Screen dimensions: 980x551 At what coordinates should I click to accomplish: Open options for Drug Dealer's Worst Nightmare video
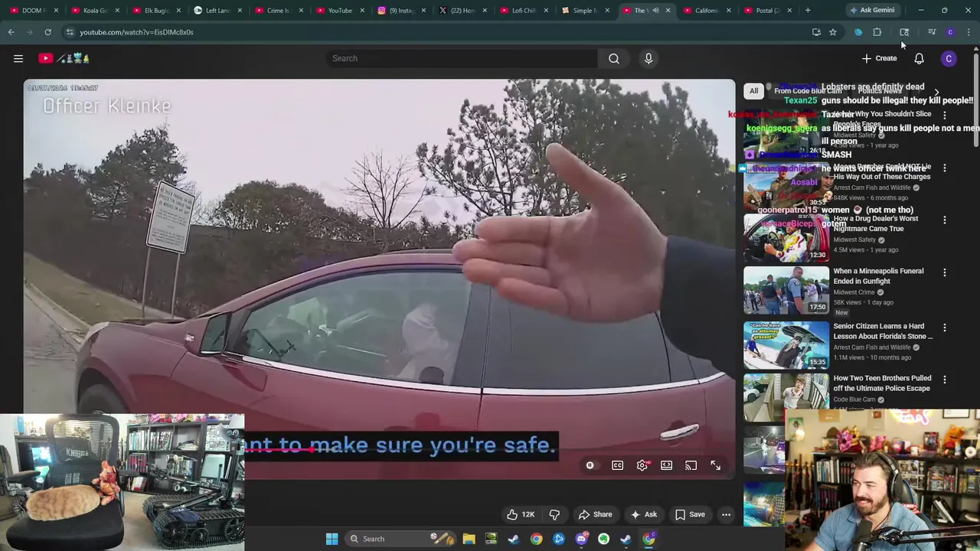coord(944,220)
